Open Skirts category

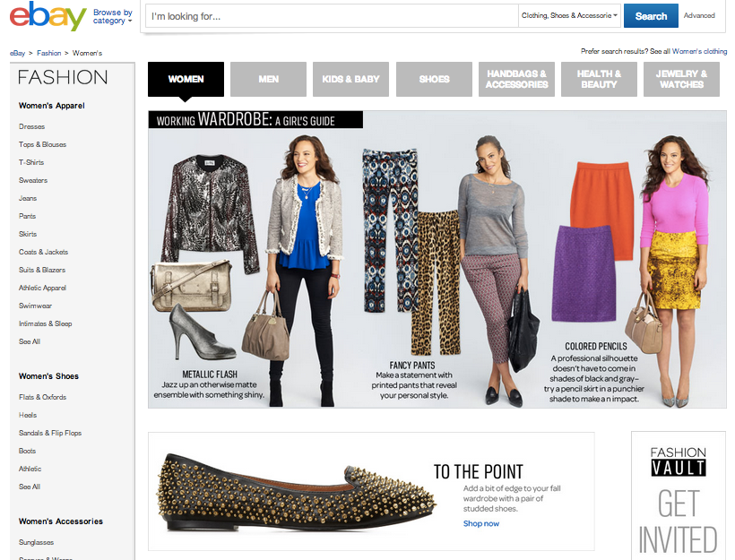coord(28,234)
